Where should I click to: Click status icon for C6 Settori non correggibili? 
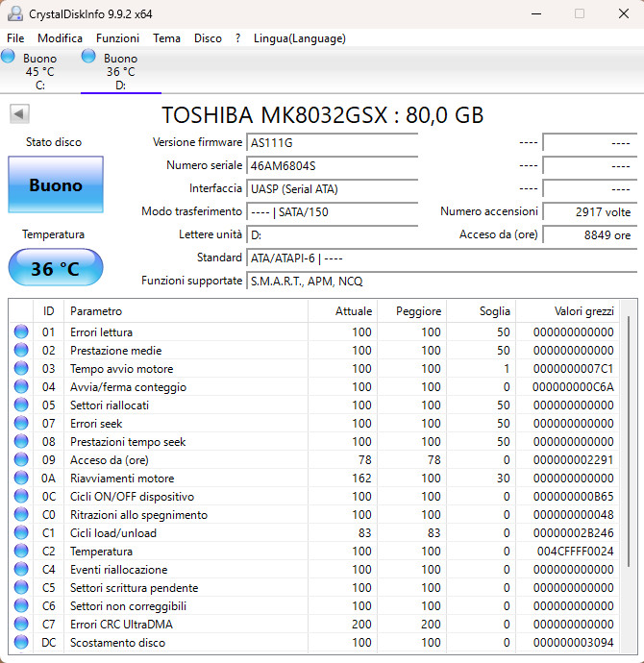click(21, 605)
